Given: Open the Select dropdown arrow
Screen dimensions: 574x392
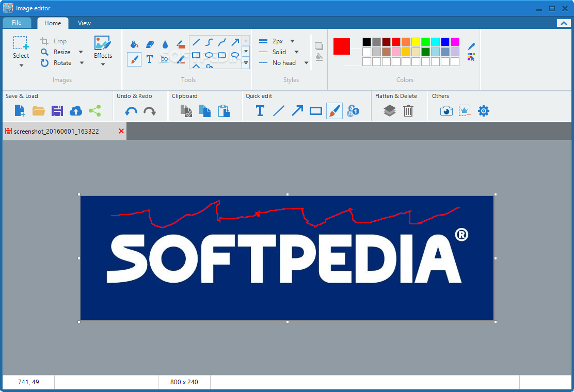Looking at the screenshot, I should click(21, 66).
